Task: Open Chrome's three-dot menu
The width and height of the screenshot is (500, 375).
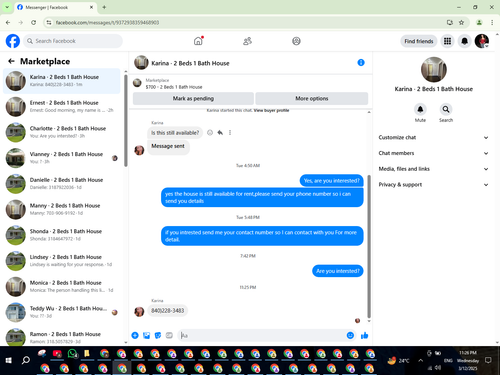Action: (492, 22)
